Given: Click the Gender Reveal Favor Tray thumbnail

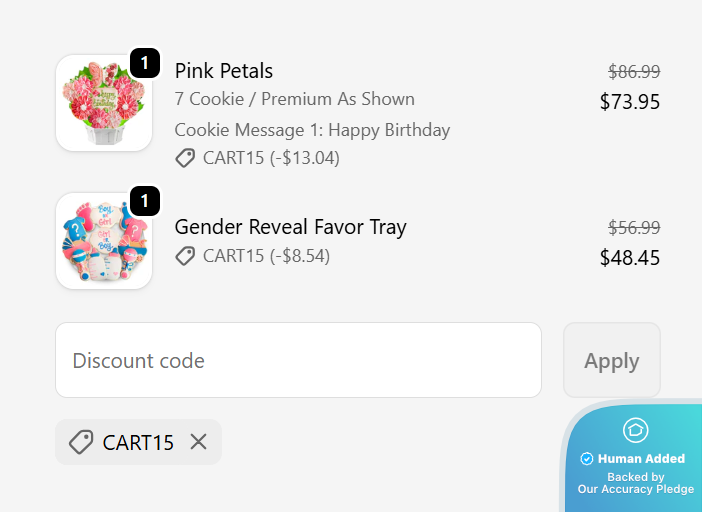Looking at the screenshot, I should tap(104, 241).
